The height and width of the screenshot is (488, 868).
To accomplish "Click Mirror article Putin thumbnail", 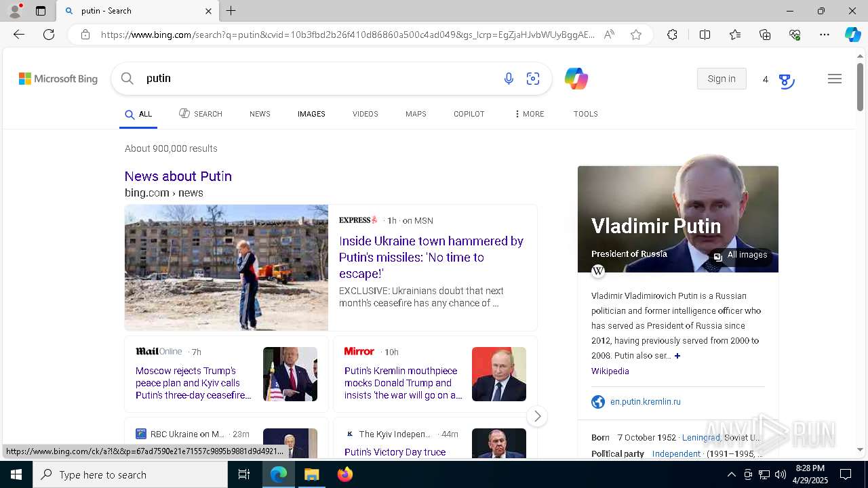I will point(499,374).
